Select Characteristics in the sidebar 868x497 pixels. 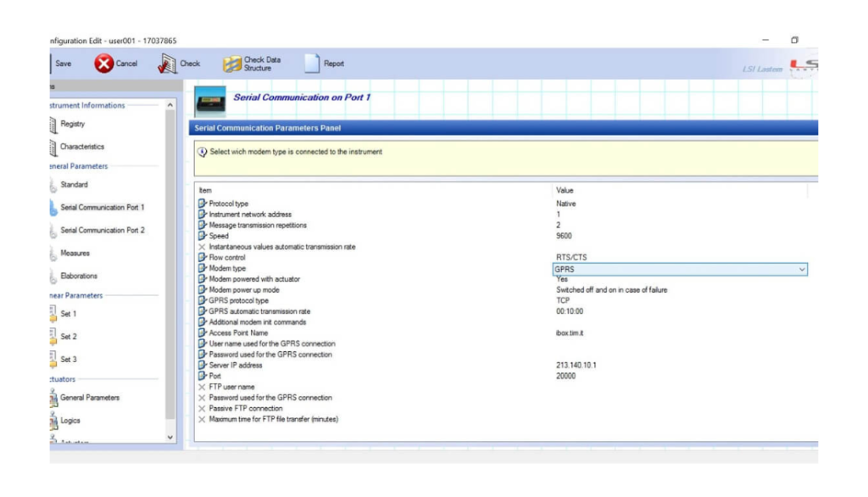81,147
